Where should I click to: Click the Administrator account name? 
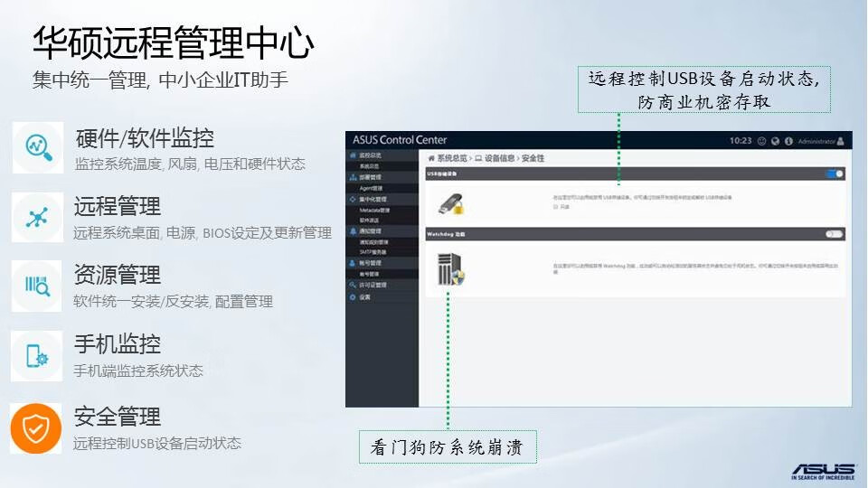tap(816, 141)
